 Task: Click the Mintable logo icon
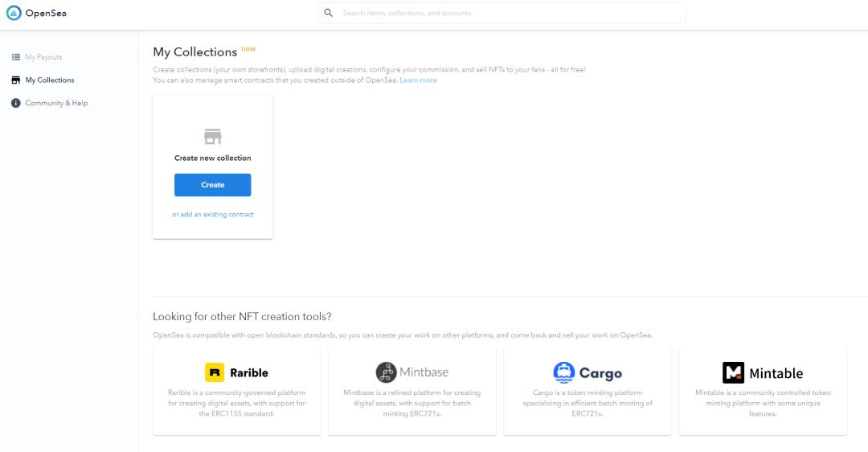733,372
